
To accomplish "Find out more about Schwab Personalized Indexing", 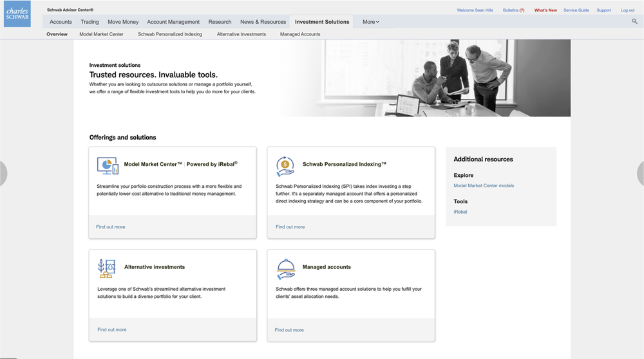I will tap(290, 227).
